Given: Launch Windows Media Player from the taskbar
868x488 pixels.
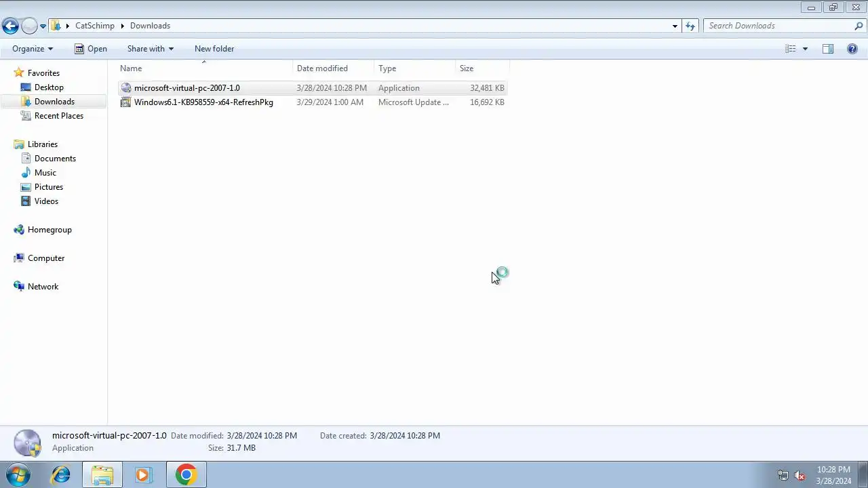Looking at the screenshot, I should 143,475.
